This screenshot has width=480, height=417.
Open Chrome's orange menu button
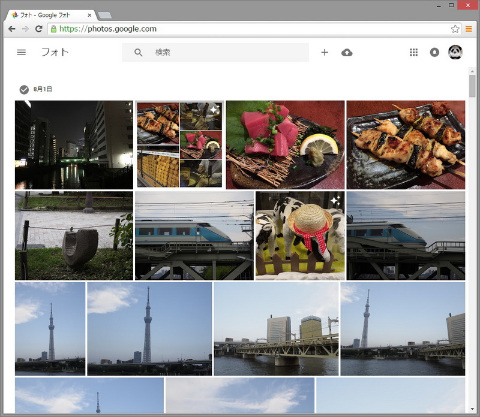point(469,29)
